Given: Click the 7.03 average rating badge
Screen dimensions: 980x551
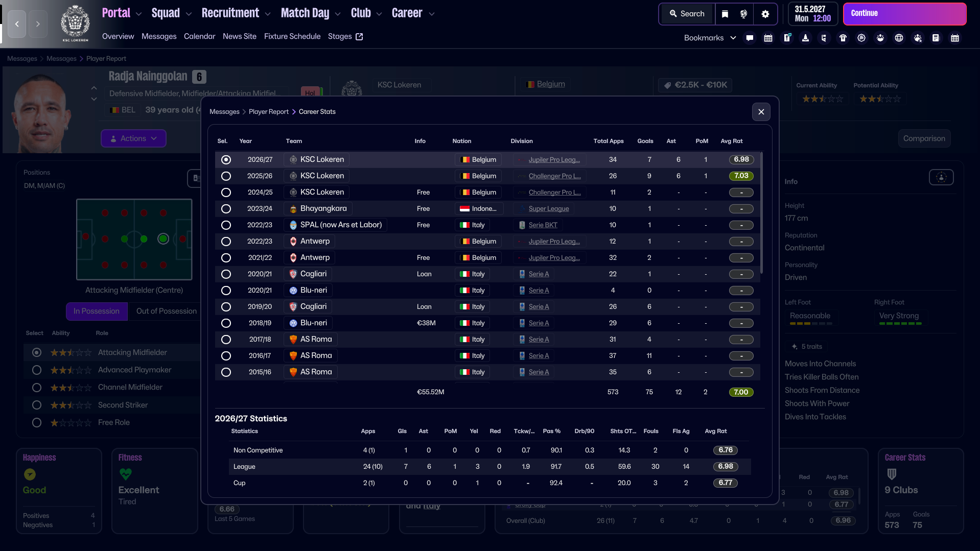Looking at the screenshot, I should point(741,176).
